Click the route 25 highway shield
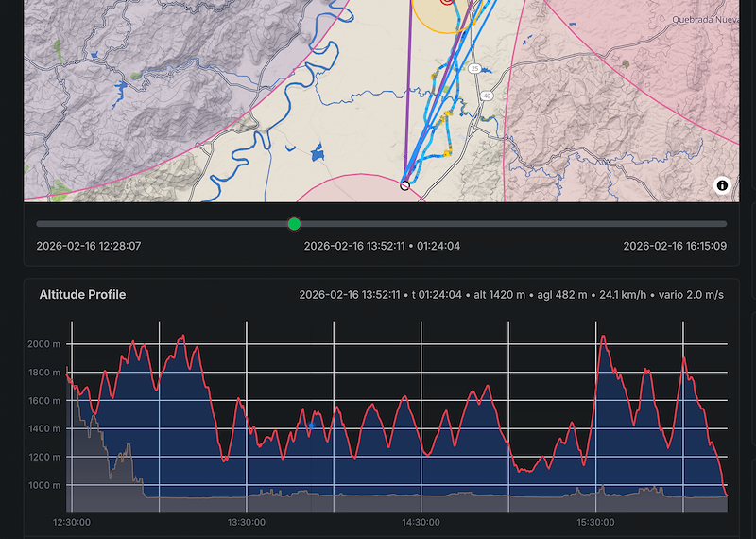756x539 pixels. pos(475,68)
